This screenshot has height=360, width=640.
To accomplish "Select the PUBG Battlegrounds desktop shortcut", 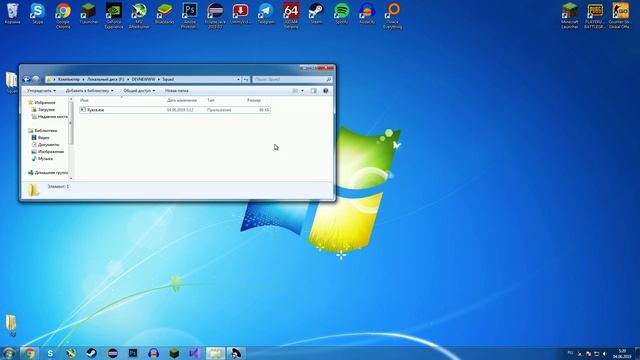I will [595, 16].
